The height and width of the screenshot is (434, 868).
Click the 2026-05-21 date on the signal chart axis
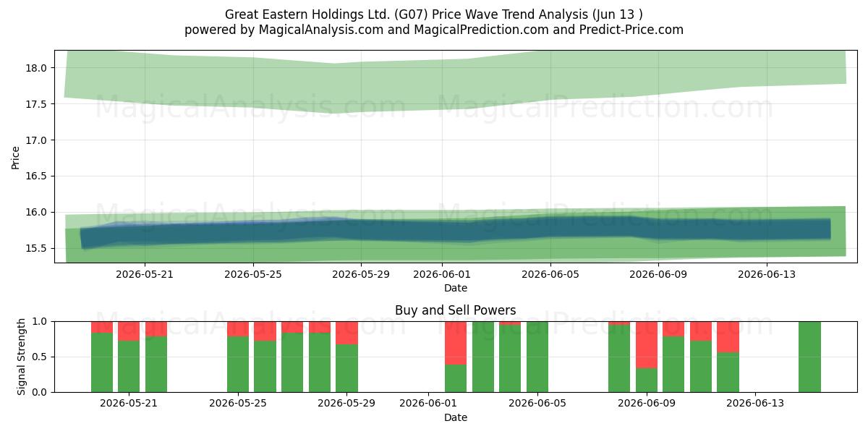[x=129, y=404]
